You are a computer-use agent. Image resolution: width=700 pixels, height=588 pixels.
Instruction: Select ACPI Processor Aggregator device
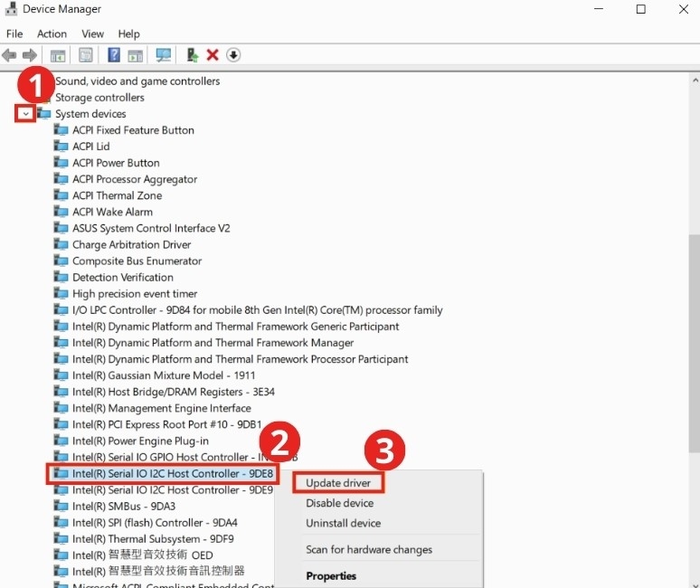[x=135, y=179]
